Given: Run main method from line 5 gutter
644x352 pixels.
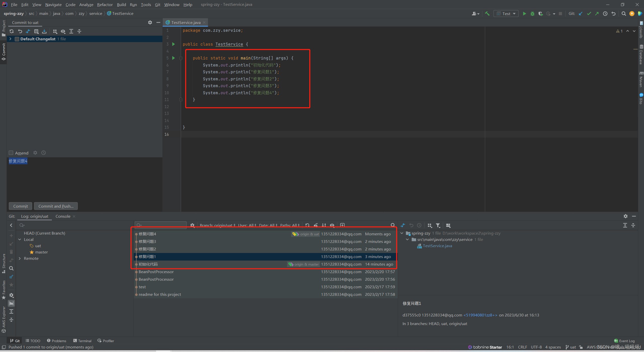Looking at the screenshot, I should 173,58.
